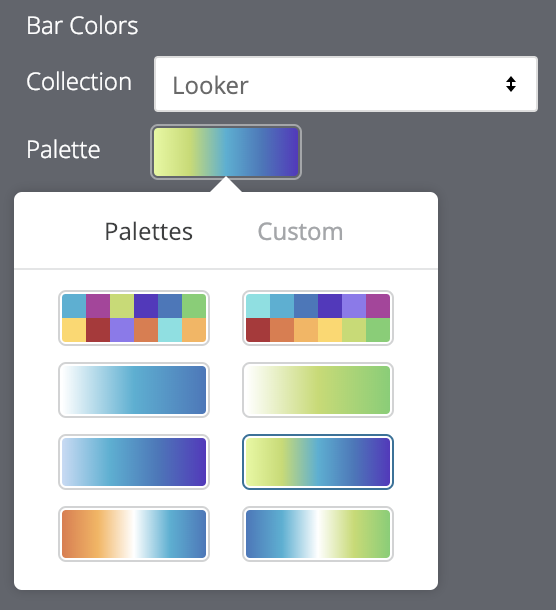The width and height of the screenshot is (556, 610).
Task: Click the current Palette gradient preview
Action: point(226,152)
